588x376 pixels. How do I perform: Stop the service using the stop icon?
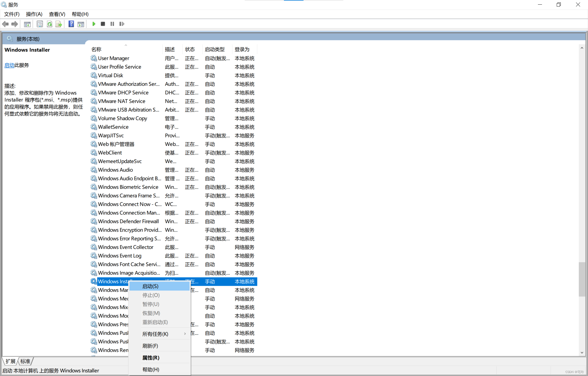coord(103,24)
